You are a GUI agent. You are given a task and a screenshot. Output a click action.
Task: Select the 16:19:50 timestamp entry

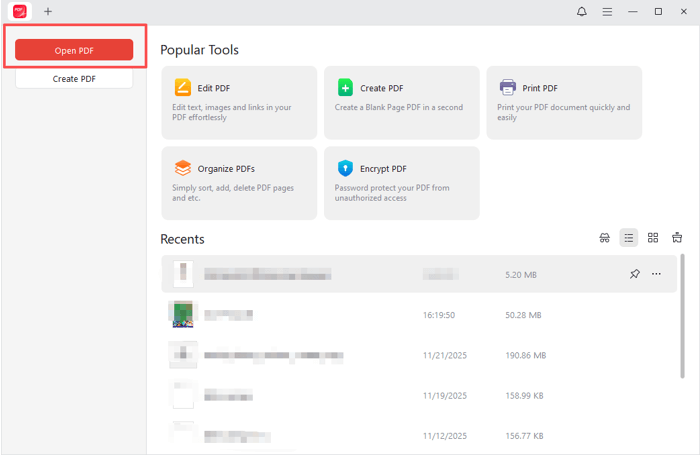click(x=439, y=315)
